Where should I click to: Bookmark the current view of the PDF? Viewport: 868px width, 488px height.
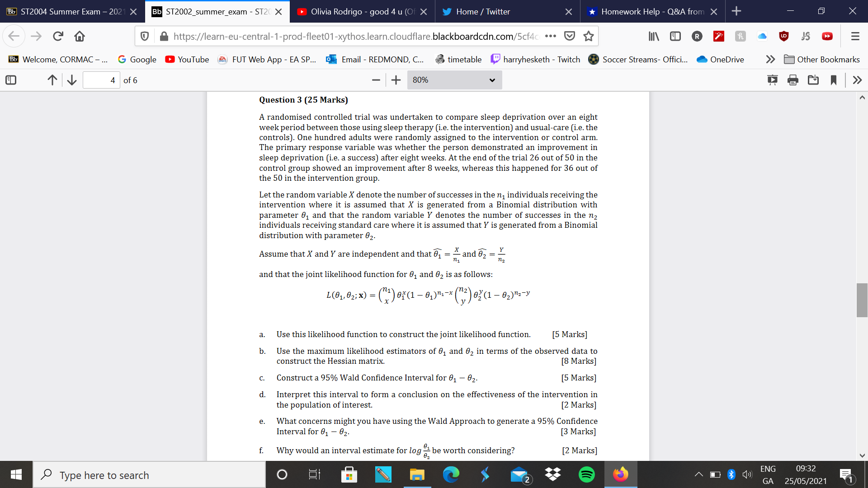tap(834, 80)
